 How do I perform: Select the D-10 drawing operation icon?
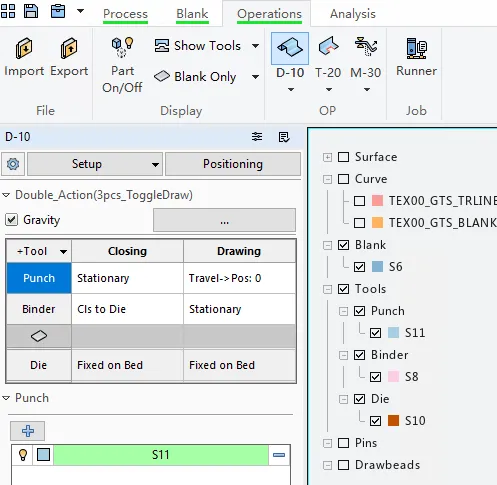(x=290, y=48)
